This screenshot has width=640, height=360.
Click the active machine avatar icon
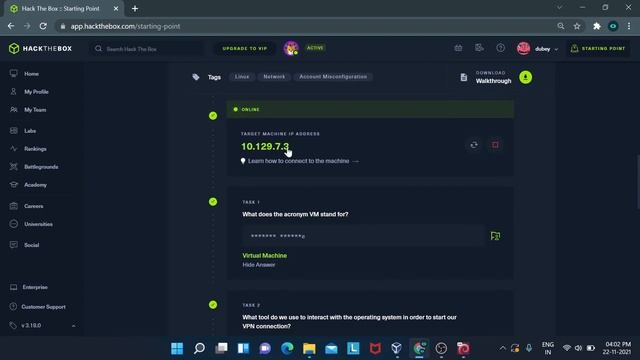(x=291, y=49)
